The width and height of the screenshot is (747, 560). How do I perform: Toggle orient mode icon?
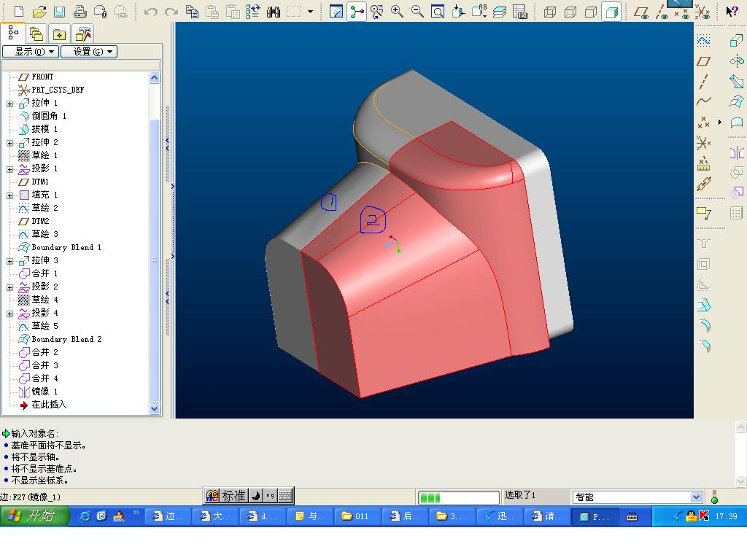click(x=376, y=12)
